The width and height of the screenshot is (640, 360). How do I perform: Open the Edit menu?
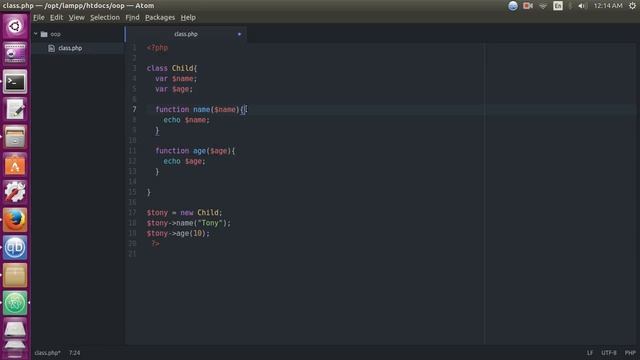pyautogui.click(x=56, y=18)
